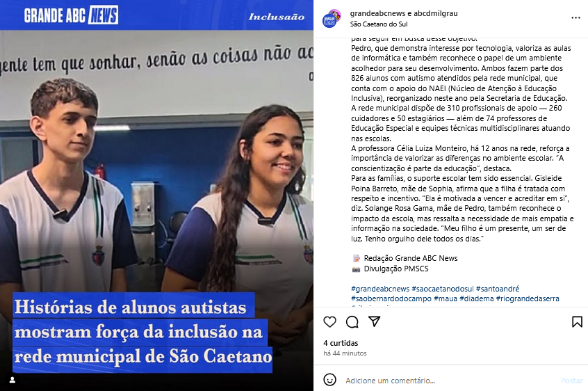Open the São Caetano do Sul location
Viewport: 588px width, 391px height.
[379, 24]
